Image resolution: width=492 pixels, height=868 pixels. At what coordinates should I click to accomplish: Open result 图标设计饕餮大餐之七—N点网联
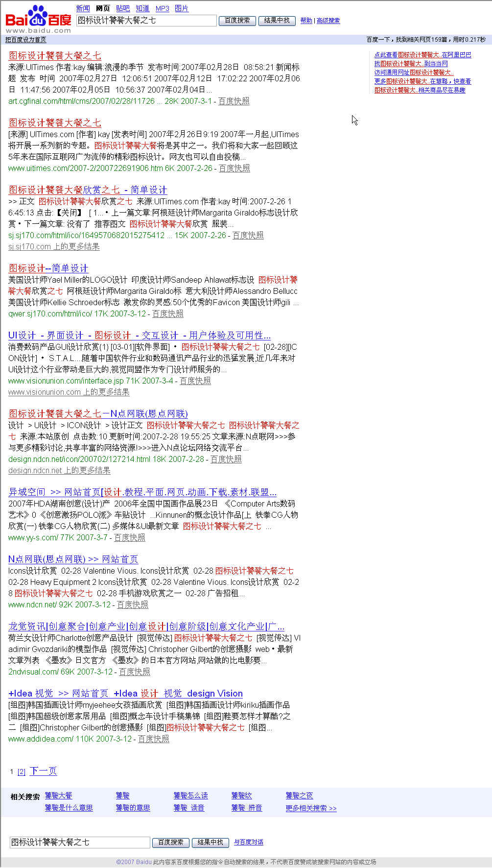click(98, 413)
